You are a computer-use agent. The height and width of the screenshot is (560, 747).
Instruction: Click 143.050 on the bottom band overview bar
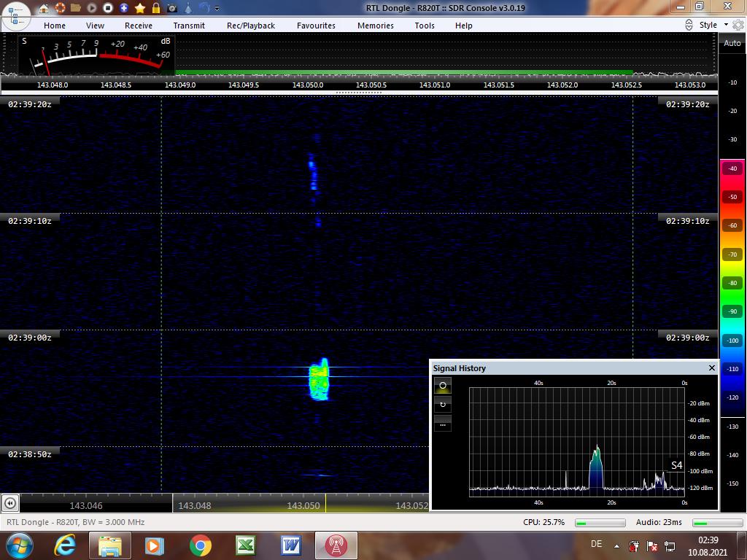click(x=303, y=506)
